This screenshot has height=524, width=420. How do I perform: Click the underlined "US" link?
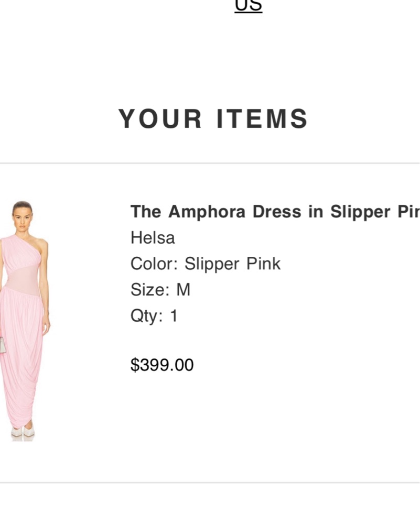(x=248, y=6)
